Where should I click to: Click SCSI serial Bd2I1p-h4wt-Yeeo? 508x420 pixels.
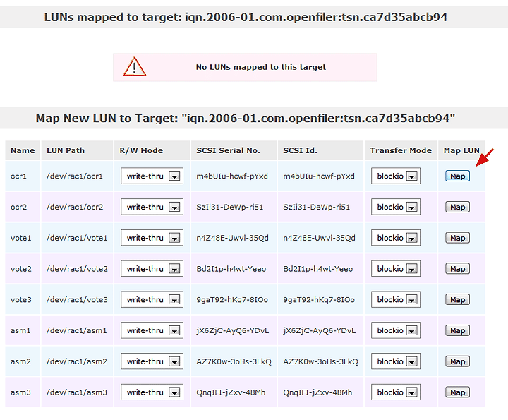point(231,269)
